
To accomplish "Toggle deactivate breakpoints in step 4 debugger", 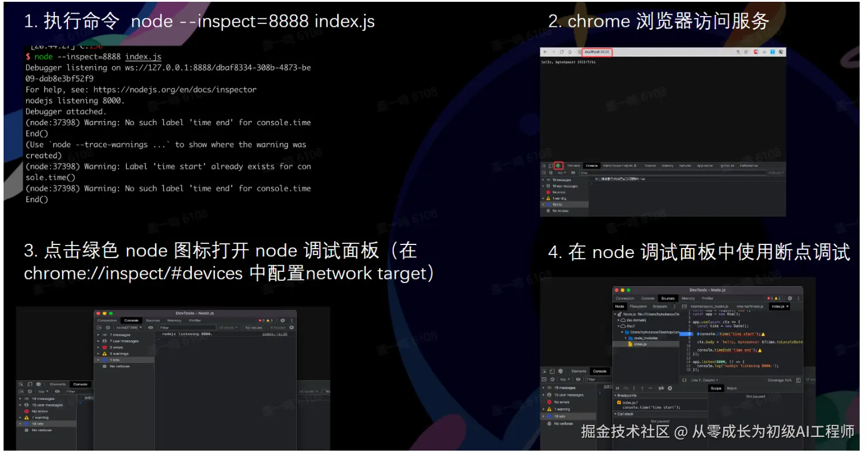I will point(661,388).
